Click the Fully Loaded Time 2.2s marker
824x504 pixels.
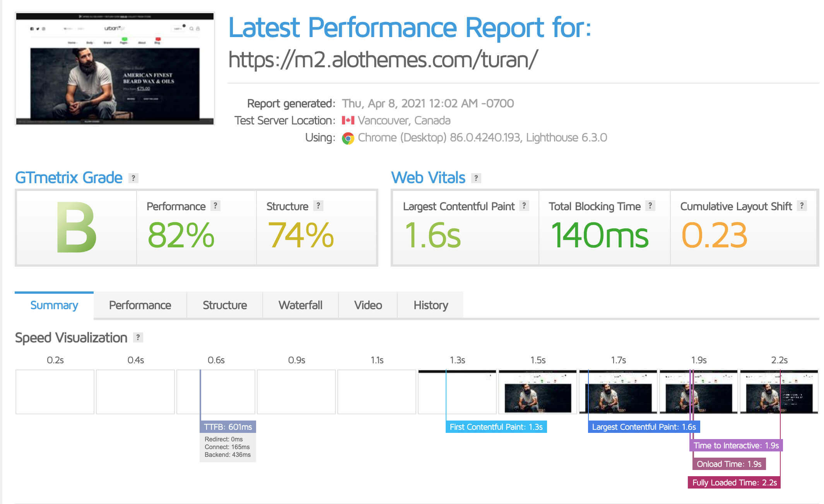click(734, 482)
